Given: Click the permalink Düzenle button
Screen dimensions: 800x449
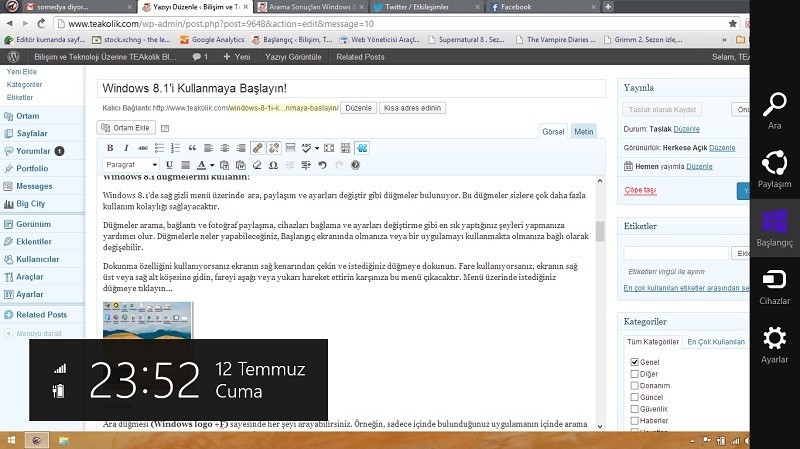Looking at the screenshot, I should click(358, 108).
